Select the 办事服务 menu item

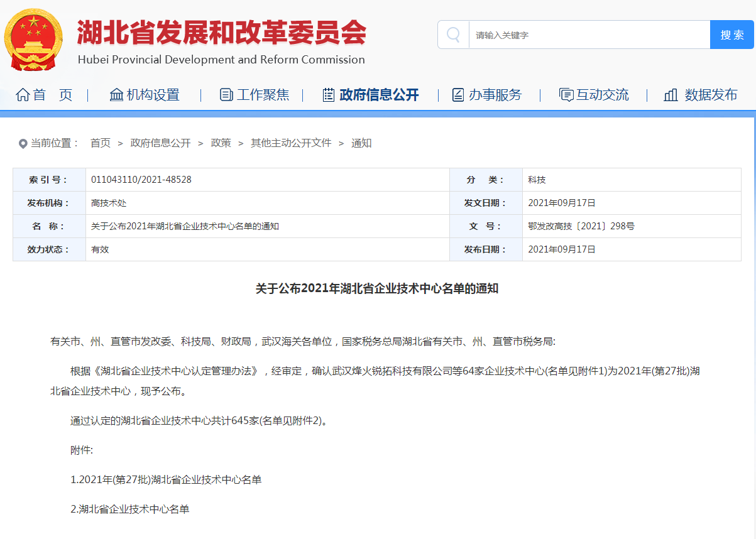495,95
